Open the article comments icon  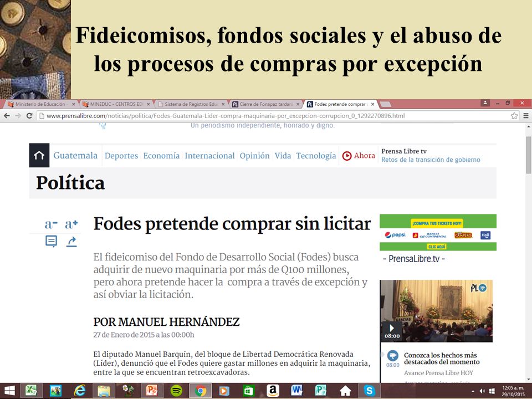pyautogui.click(x=51, y=242)
